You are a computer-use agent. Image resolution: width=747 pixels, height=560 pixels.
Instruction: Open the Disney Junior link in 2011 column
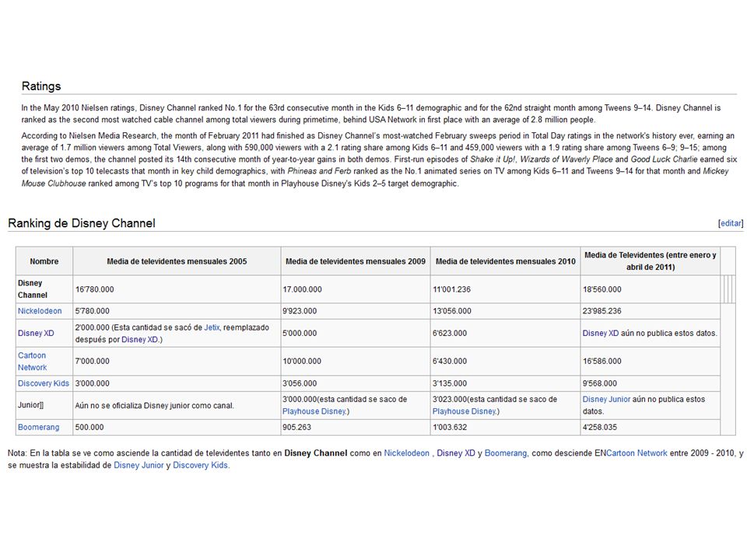coord(606,400)
